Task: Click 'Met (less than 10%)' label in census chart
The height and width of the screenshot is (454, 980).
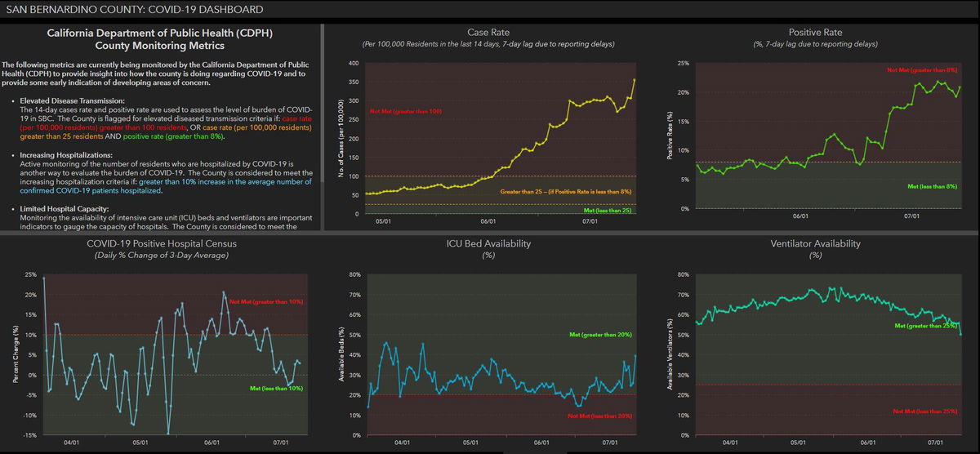Action: pos(275,389)
